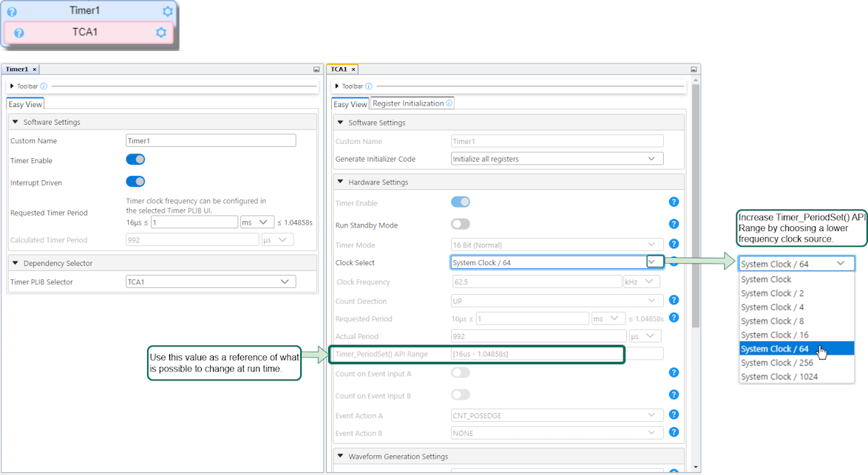Click info icon beside Timer1 Toolbar
Image resolution: width=868 pixels, height=475 pixels.
[44, 86]
